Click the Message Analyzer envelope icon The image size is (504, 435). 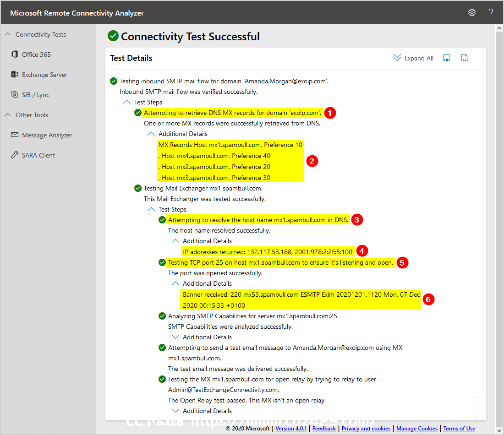pyautogui.click(x=15, y=135)
